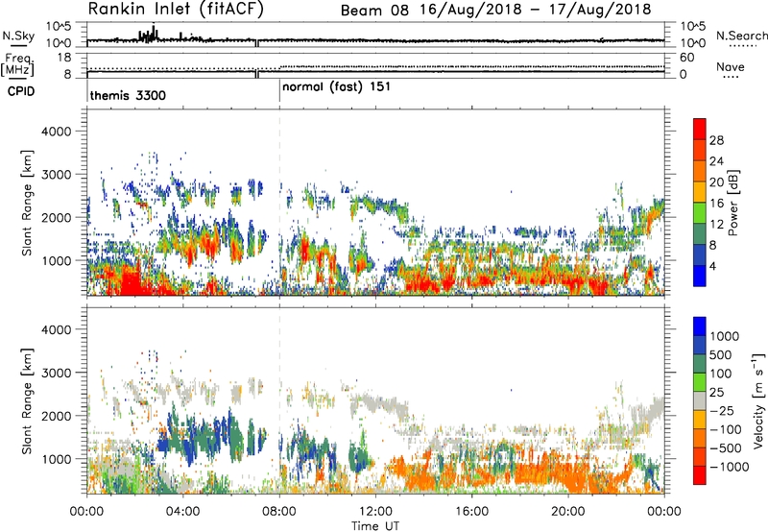This screenshot has height=532, width=768.
Task: Click the grey -25 to 25 velocity swatch
Action: click(700, 400)
